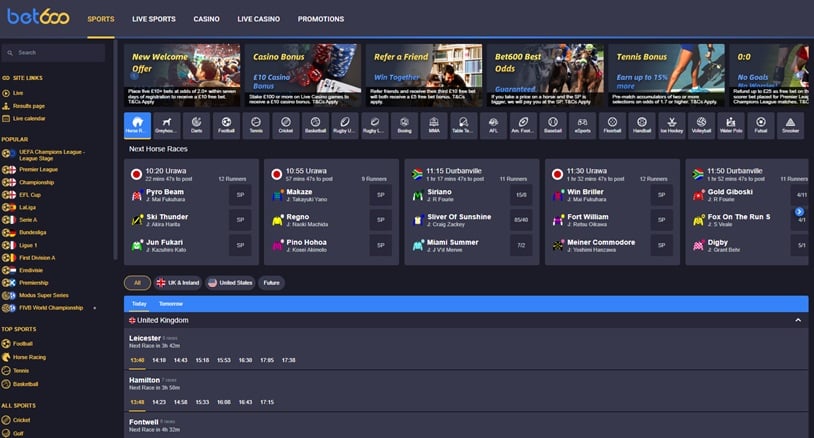Open the Sports top navigation tab
The height and width of the screenshot is (438, 814).
pos(101,19)
